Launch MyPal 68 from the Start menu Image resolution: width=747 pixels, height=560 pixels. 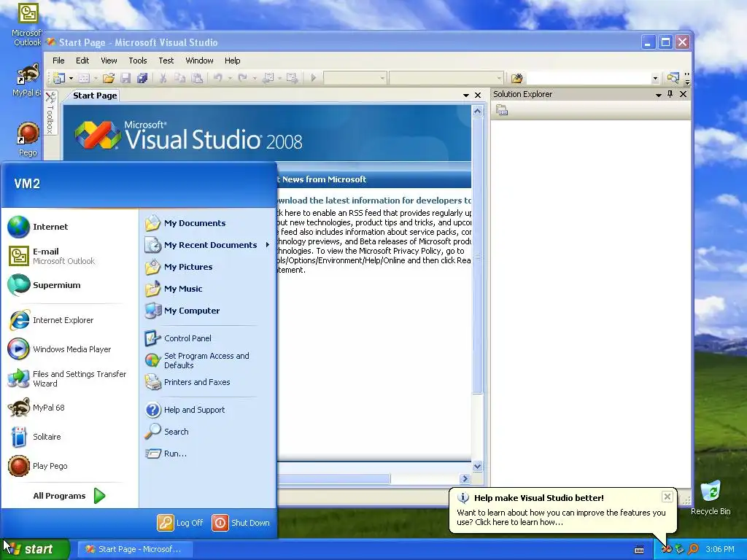pyautogui.click(x=69, y=408)
